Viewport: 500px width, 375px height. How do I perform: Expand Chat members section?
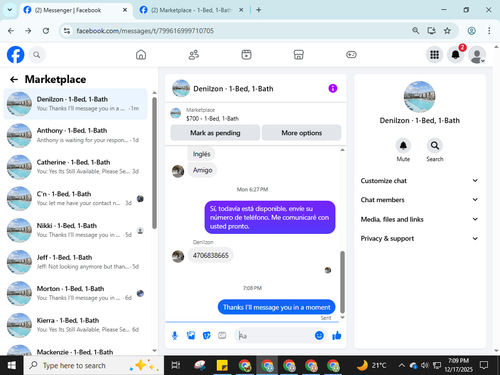[x=419, y=200]
